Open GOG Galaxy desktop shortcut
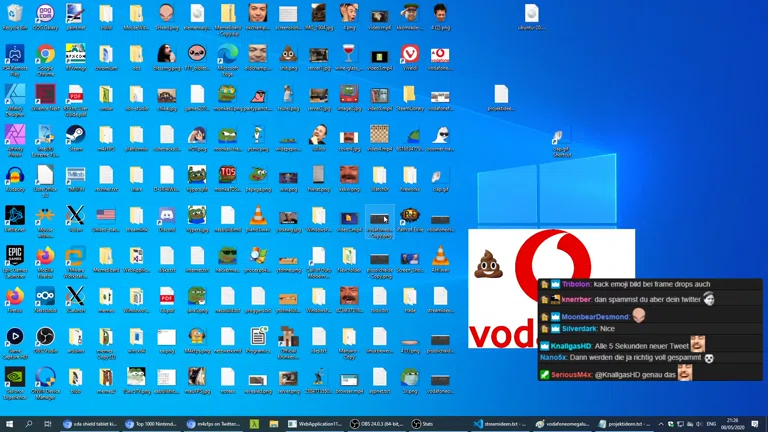Screen dimensions: 768x432 point(45,16)
